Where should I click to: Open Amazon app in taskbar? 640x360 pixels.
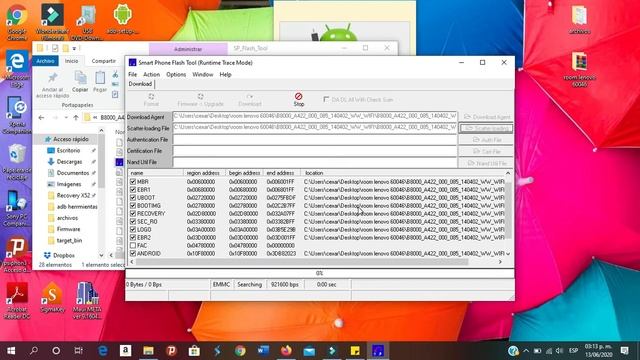click(125, 351)
